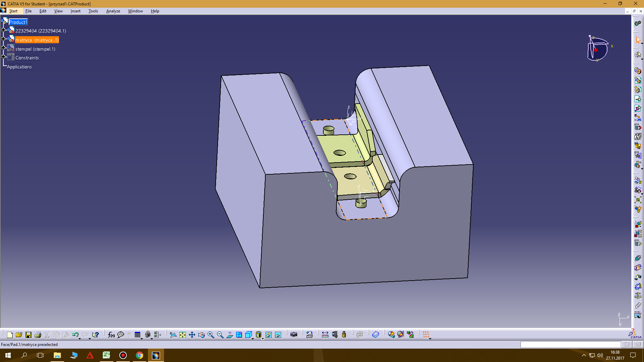
Task: Click the command input field in the status bar
Action: [x=570, y=345]
